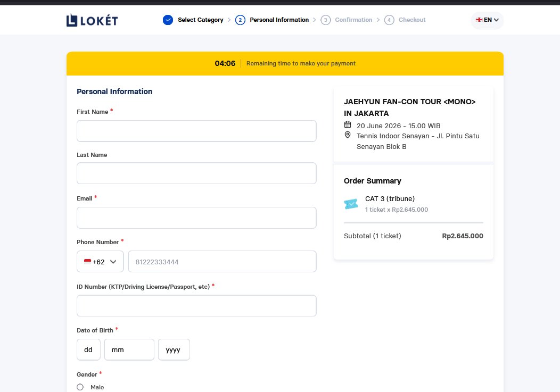Click the location pin icon beside venue
Viewport: 560px width, 392px height.
click(348, 135)
